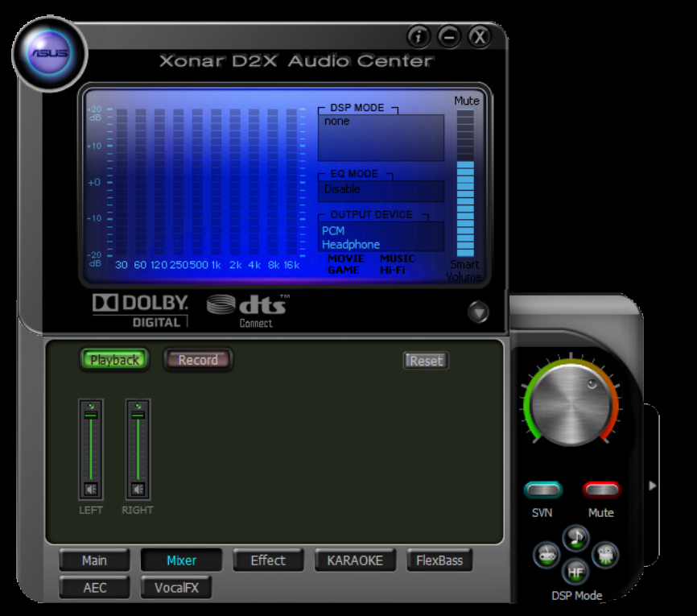Click the OUTPUT DEVICE display box
The width and height of the screenshot is (697, 616).
381,236
